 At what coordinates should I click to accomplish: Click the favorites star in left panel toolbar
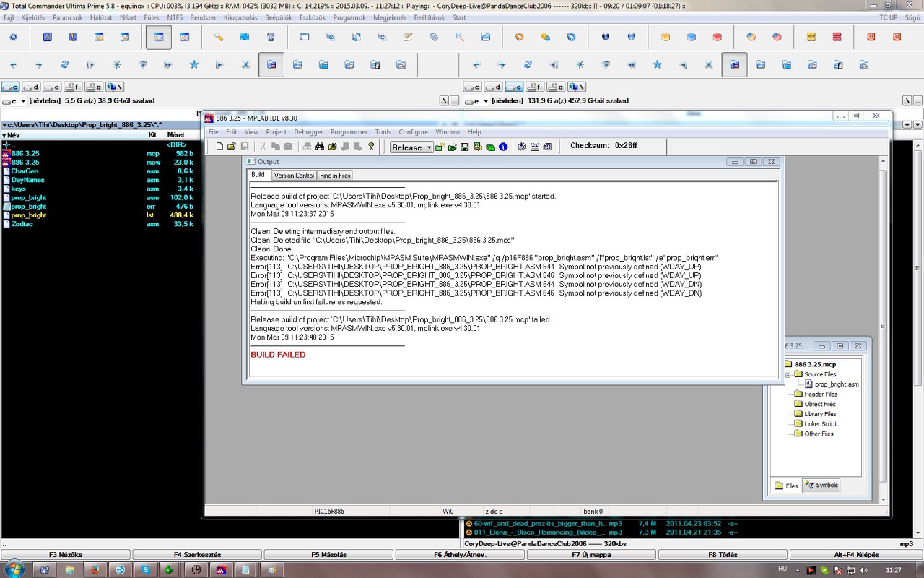pos(194,64)
